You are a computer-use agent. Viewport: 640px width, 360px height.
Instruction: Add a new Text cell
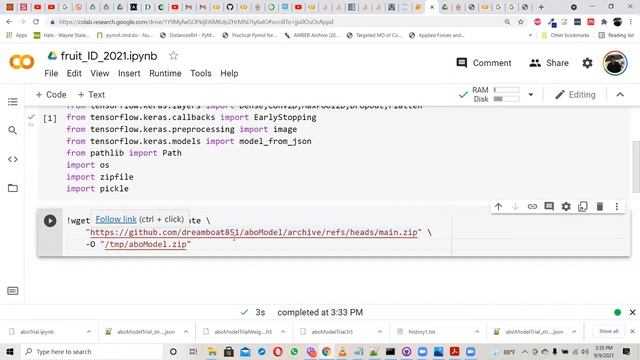(x=91, y=95)
